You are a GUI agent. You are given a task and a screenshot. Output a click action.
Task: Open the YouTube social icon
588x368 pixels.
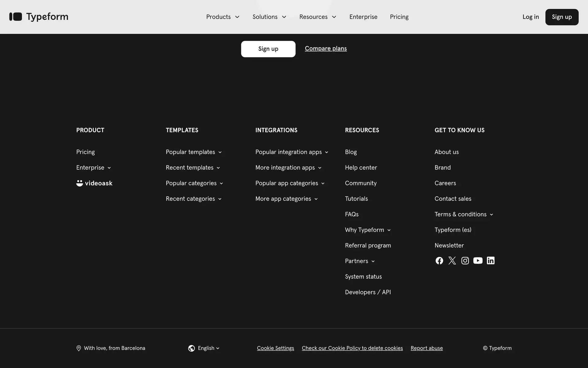pos(478,261)
